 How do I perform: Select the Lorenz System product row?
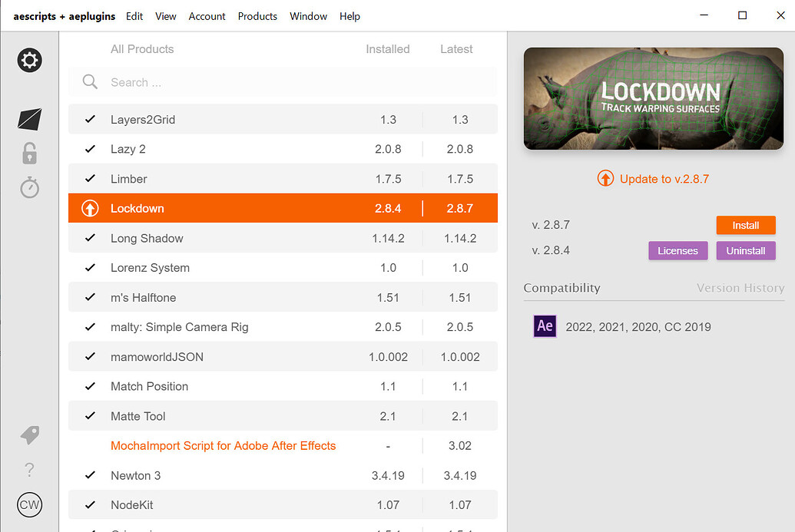(283, 267)
